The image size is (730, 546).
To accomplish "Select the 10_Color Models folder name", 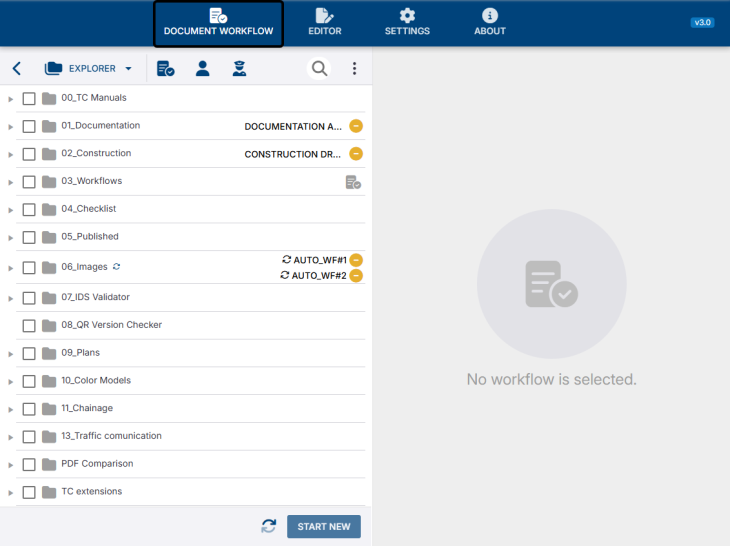I will (96, 380).
